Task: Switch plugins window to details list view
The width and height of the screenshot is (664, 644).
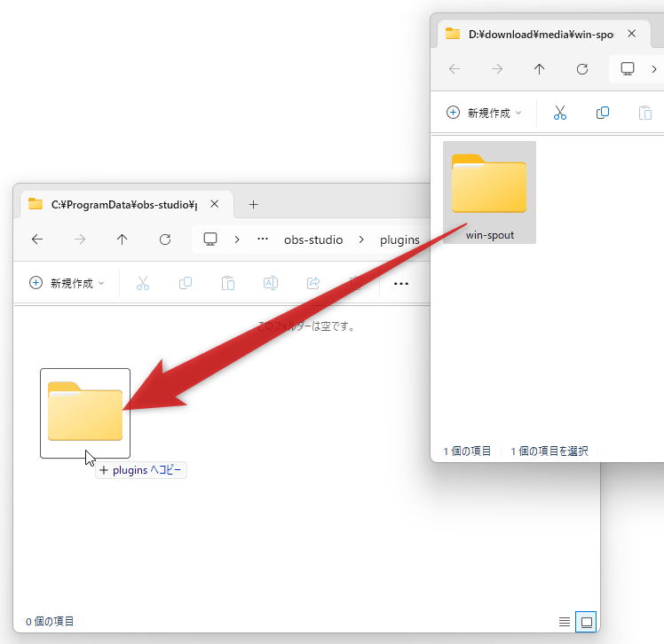Action: tap(565, 621)
